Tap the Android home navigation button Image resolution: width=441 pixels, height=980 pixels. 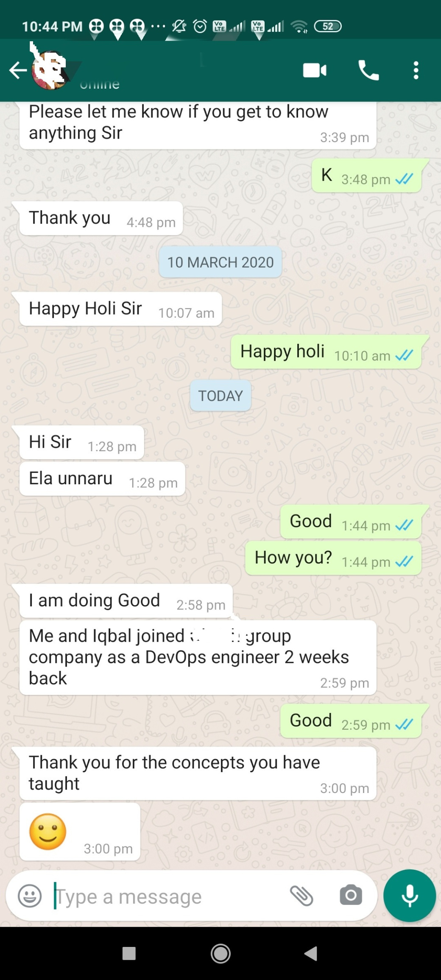tap(220, 954)
